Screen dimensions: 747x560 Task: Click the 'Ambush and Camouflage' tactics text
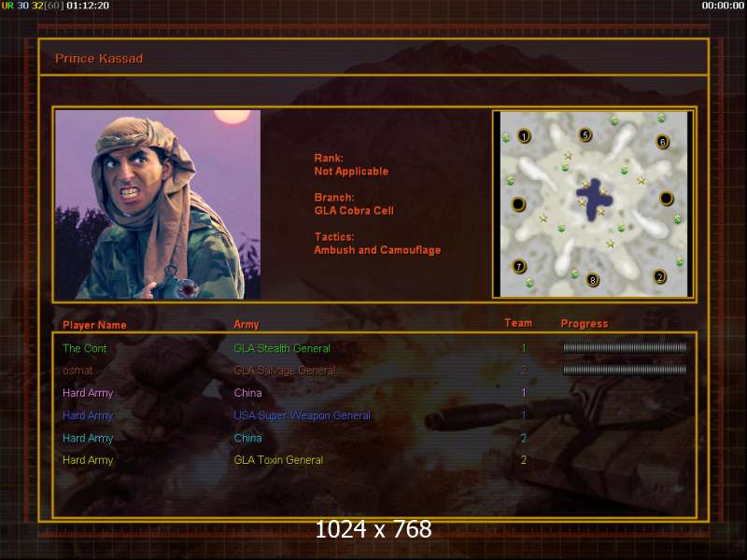pos(377,250)
